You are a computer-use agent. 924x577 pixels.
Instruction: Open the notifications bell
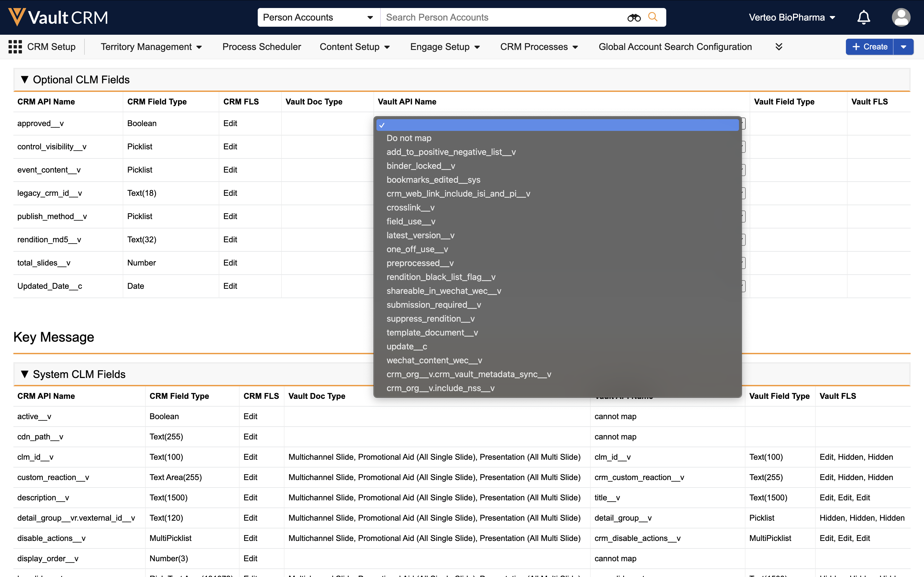click(x=863, y=18)
